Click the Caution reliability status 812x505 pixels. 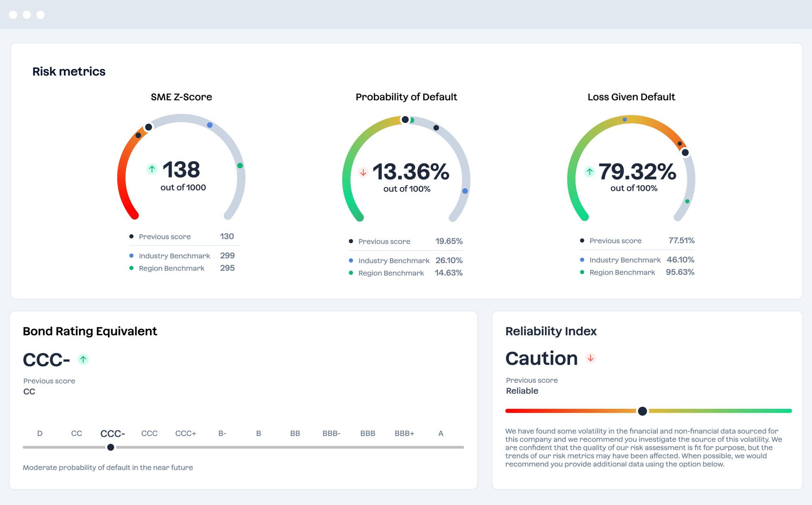pyautogui.click(x=541, y=358)
